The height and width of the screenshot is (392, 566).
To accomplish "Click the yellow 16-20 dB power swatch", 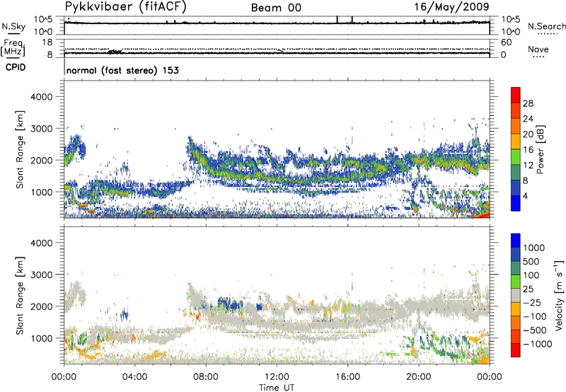I will 516,141.
